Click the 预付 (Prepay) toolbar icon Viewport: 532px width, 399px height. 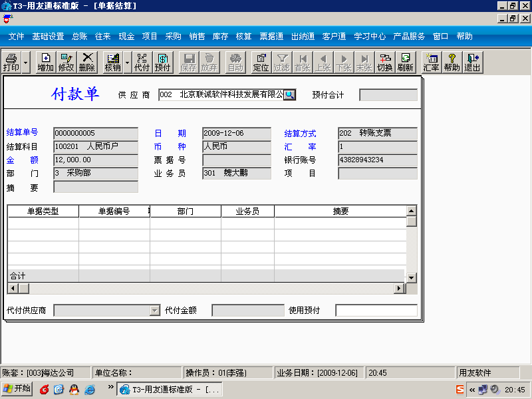(162, 63)
